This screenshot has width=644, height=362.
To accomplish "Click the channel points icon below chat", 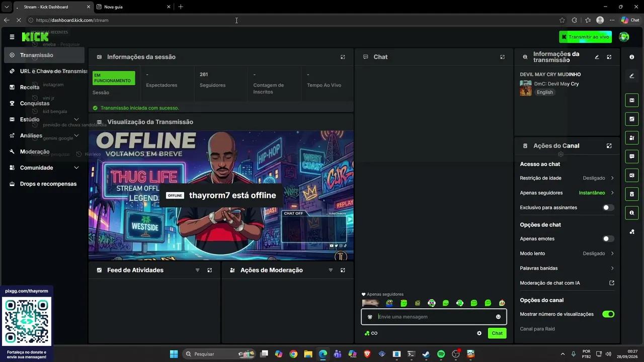I will click(367, 333).
